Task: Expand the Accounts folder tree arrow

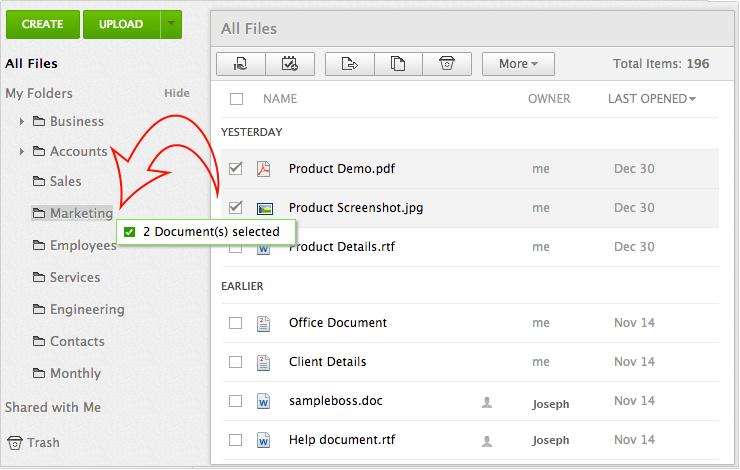Action: [22, 151]
